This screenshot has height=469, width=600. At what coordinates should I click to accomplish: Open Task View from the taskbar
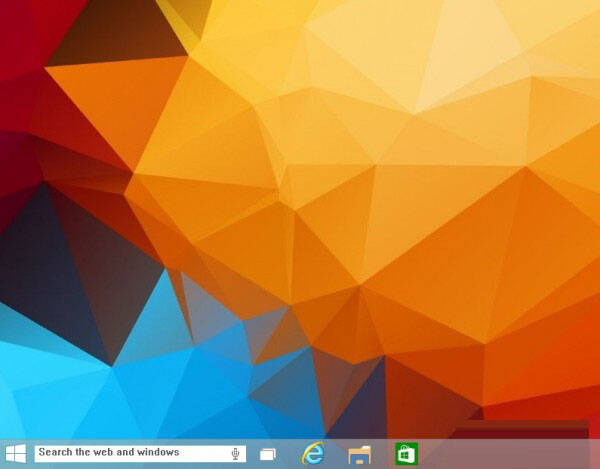coord(268,454)
